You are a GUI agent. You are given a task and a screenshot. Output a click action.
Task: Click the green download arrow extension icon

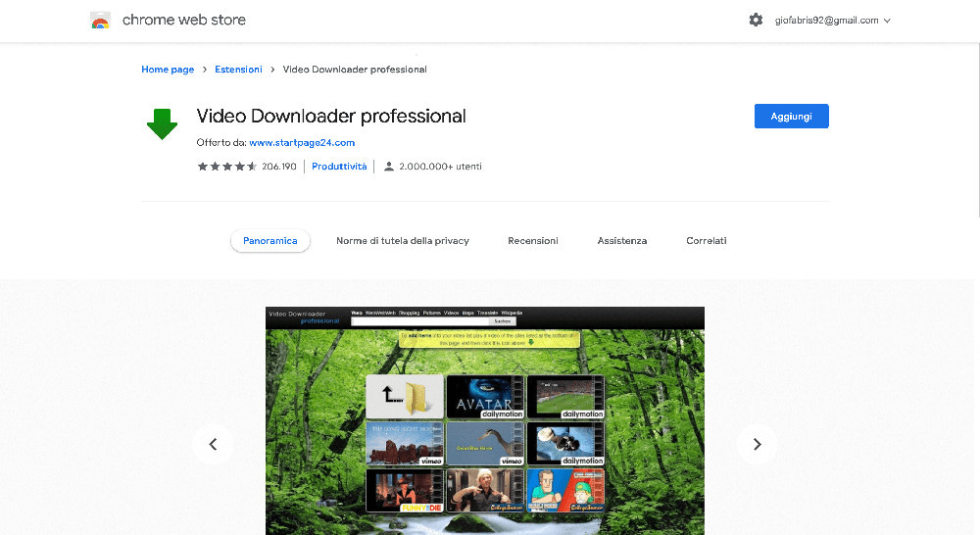[162, 123]
